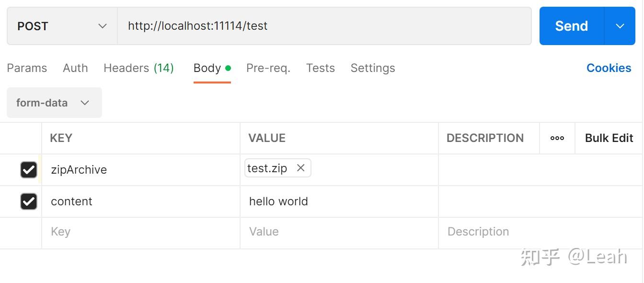The height and width of the screenshot is (283, 644).
Task: Open the Pre-req. tab
Action: tap(268, 68)
